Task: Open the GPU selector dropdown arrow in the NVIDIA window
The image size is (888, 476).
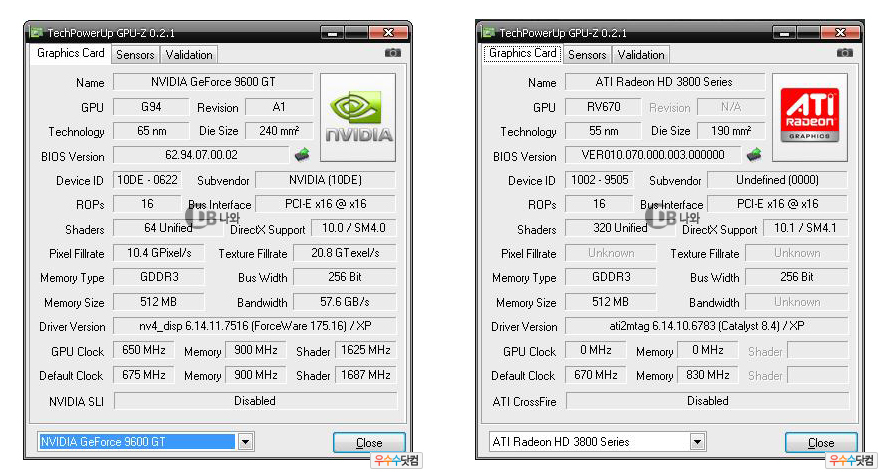Action: 245,441
